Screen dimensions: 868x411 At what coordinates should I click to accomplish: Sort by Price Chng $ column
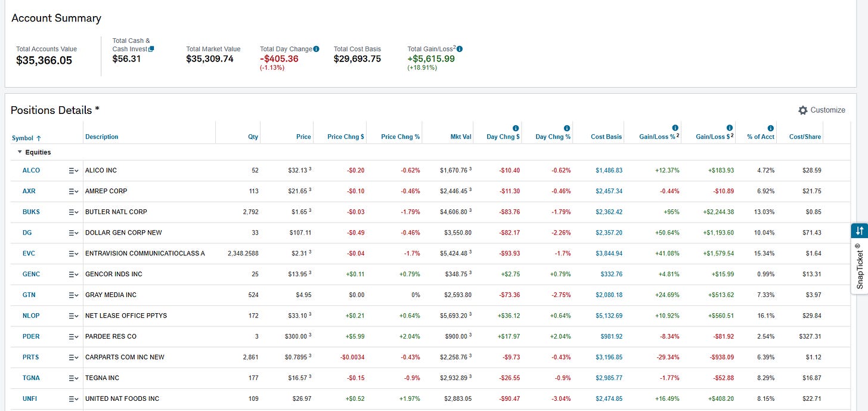point(346,137)
